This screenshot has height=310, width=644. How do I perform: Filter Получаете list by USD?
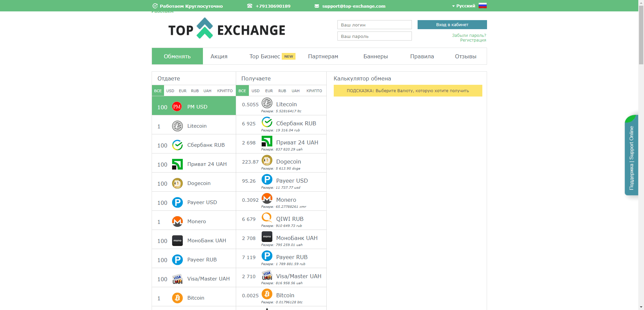click(x=255, y=90)
